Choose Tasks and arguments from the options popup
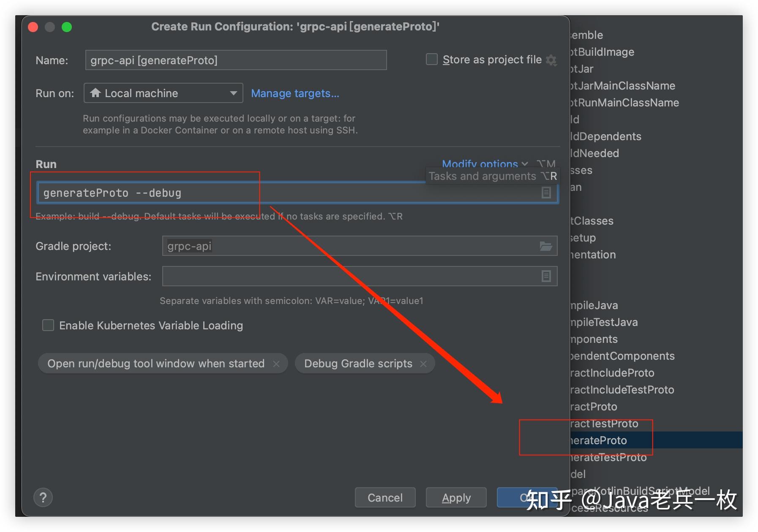The image size is (758, 532). [482, 176]
